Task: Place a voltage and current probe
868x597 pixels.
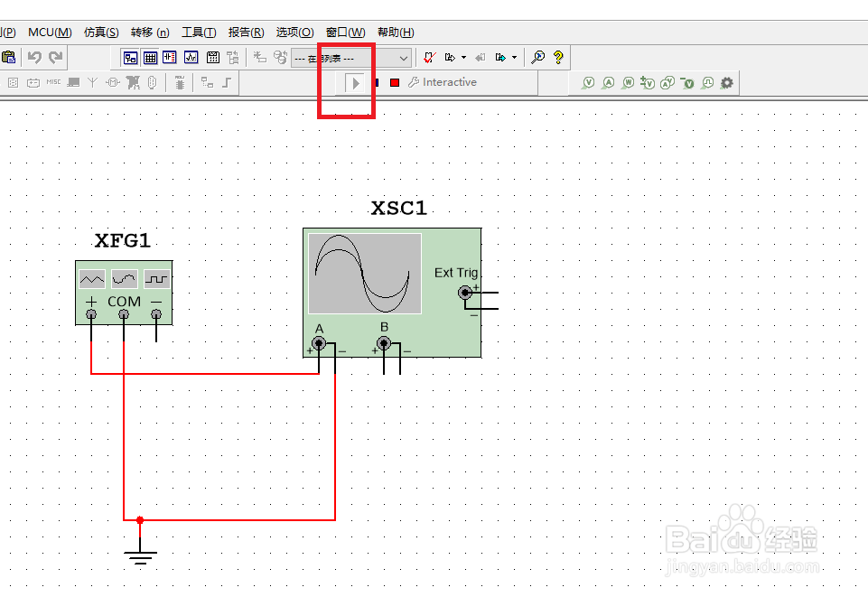Action: [667, 83]
